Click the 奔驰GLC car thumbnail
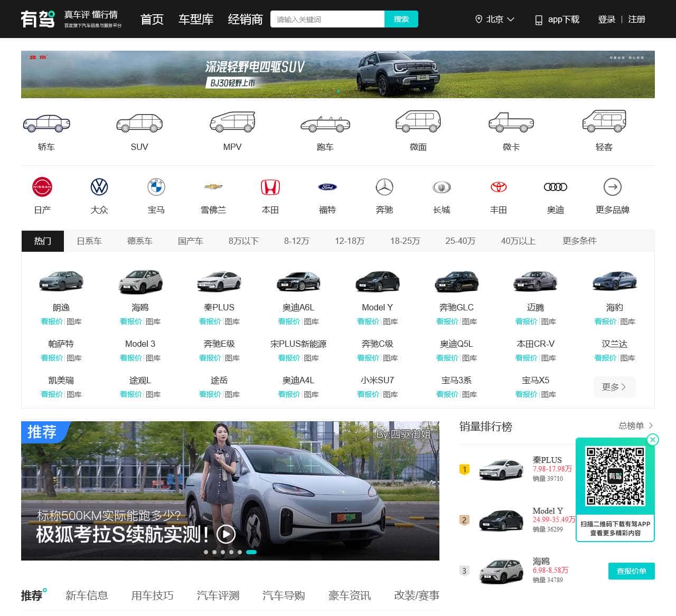 (x=456, y=281)
